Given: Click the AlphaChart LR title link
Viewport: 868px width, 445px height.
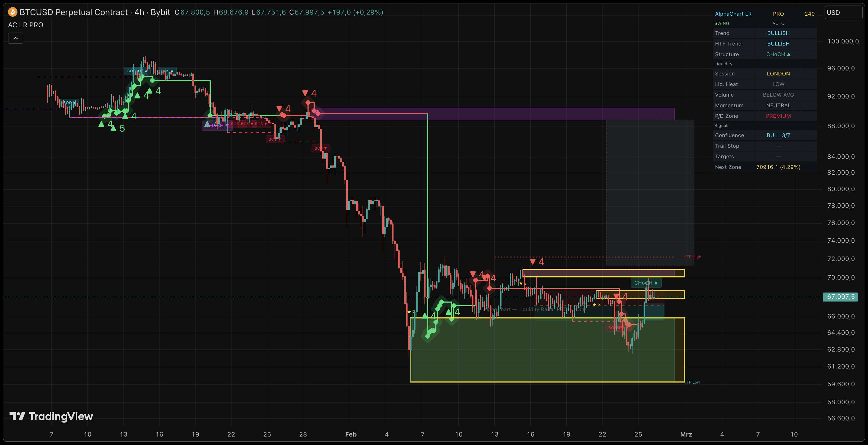Looking at the screenshot, I should pyautogui.click(x=734, y=14).
